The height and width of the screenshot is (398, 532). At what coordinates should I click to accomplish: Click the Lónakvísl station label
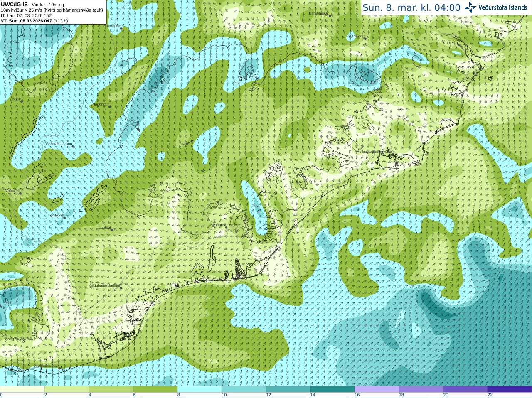56,215
